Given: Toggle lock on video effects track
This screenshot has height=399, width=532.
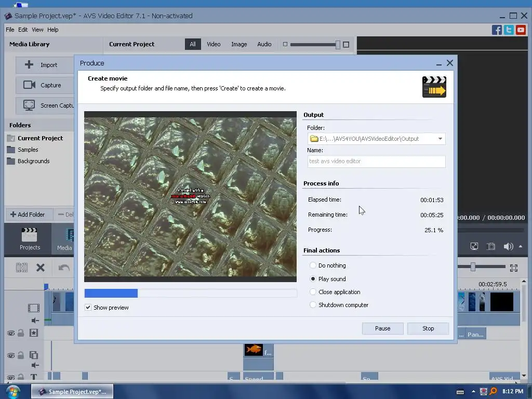Looking at the screenshot, I should tap(21, 333).
